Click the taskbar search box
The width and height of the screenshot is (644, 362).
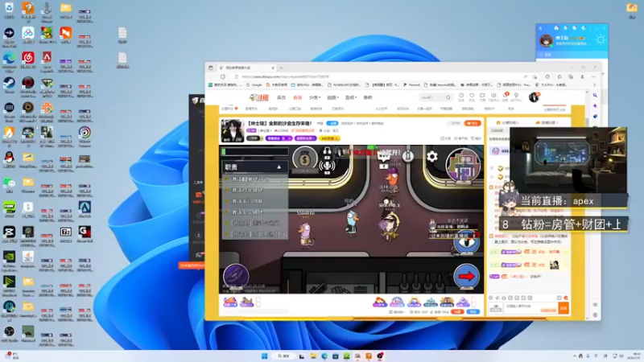(283, 356)
